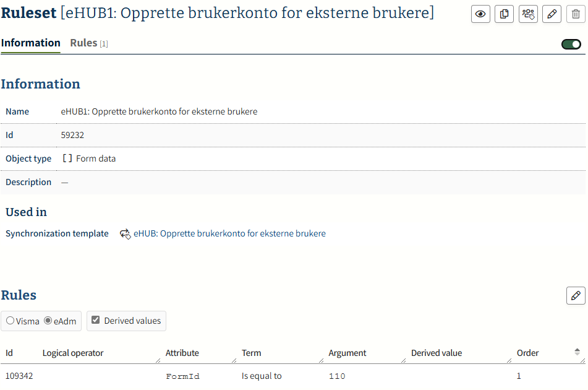Click the Logical operator column header
Image resolution: width=588 pixels, height=390 pixels.
click(73, 353)
